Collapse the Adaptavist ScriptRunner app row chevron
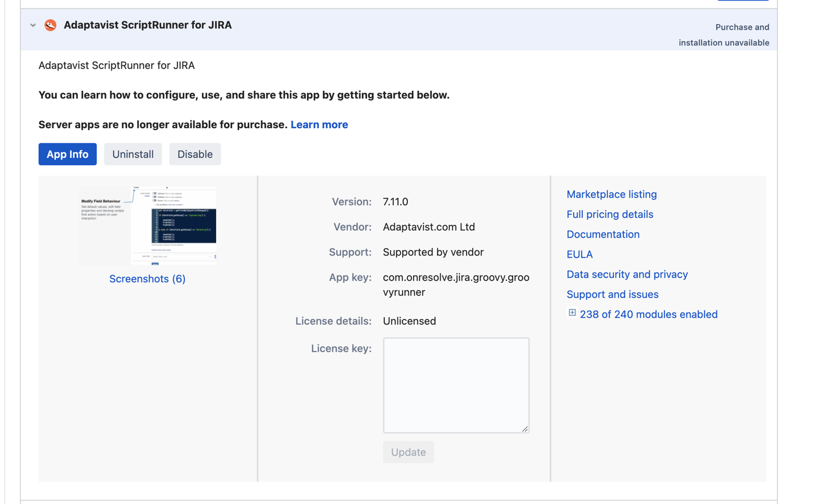Viewport: 823px width, 504px height. click(33, 25)
